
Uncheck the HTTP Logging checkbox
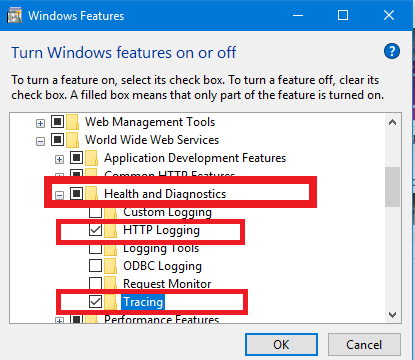[95, 230]
